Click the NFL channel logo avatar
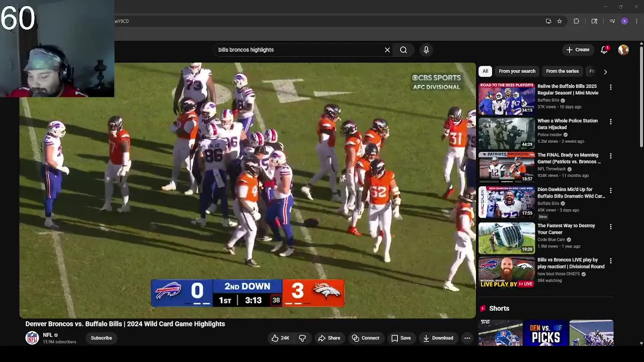This screenshot has height=362, width=644. [x=32, y=338]
